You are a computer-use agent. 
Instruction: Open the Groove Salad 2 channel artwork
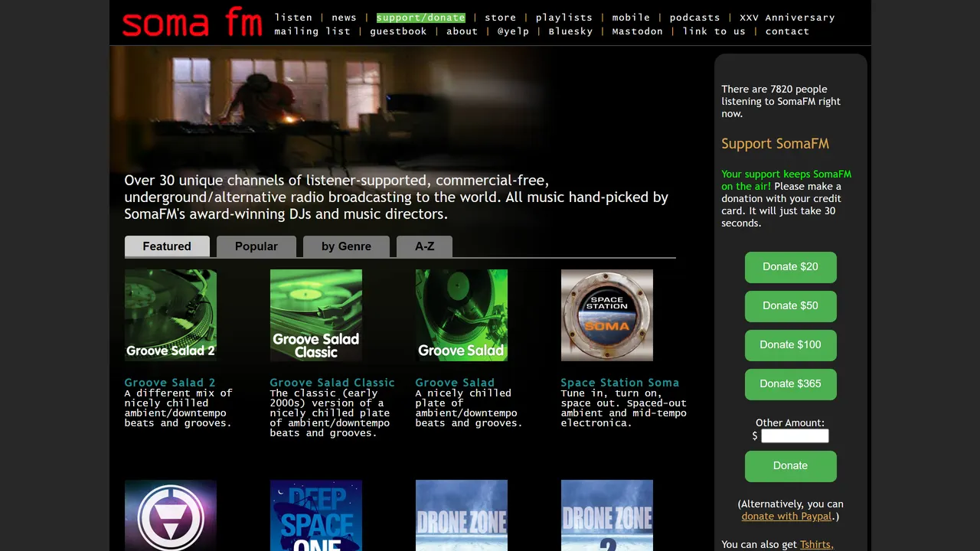171,315
